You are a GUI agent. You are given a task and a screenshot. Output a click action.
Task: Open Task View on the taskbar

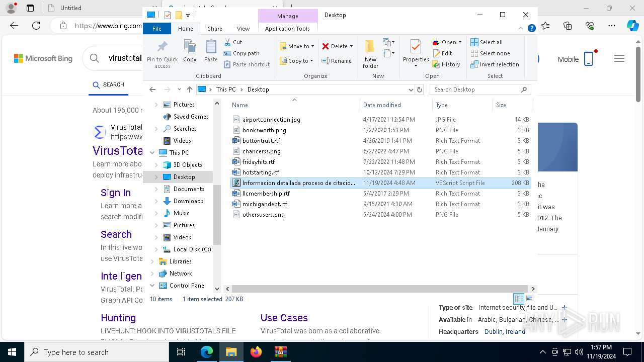point(181,352)
